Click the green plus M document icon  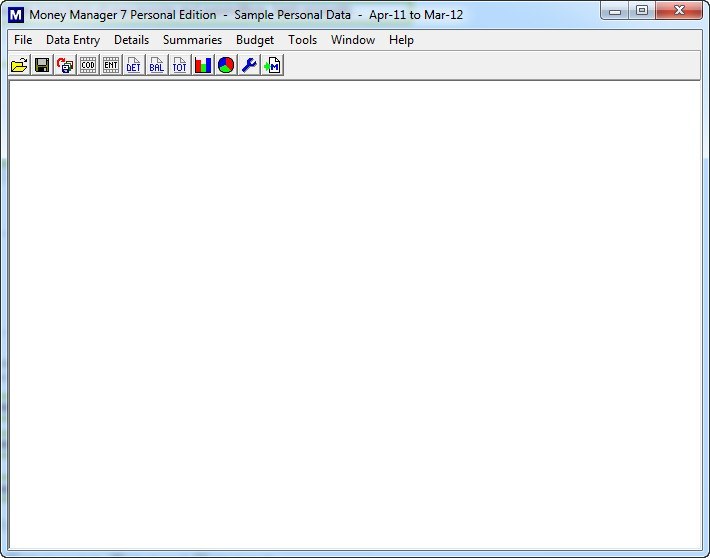272,65
